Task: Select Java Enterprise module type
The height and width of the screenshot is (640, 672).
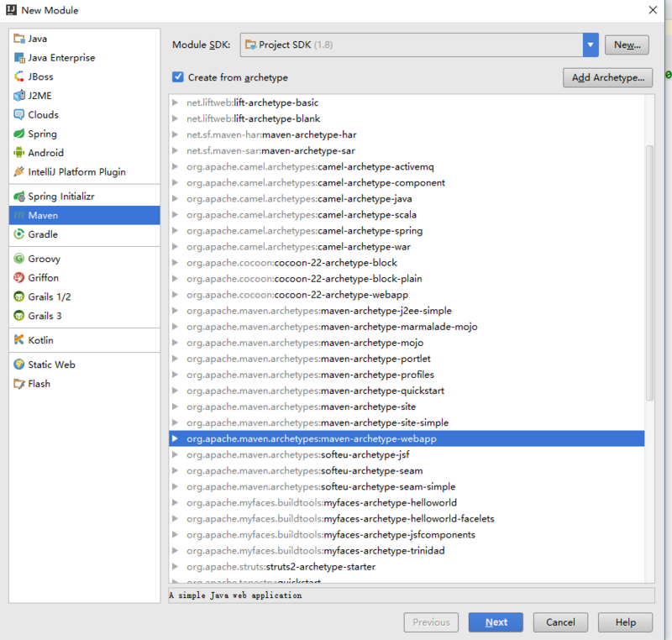Action: 85,58
